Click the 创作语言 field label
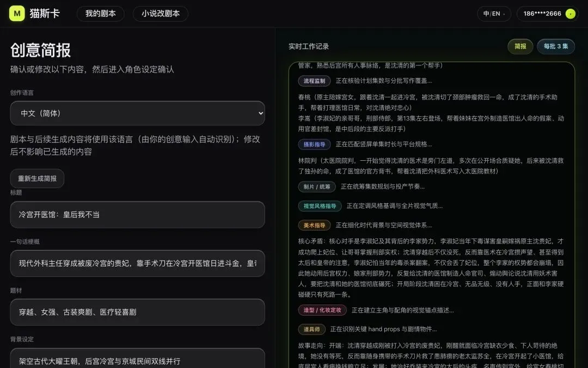Image resolution: width=588 pixels, height=368 pixels. (x=22, y=93)
